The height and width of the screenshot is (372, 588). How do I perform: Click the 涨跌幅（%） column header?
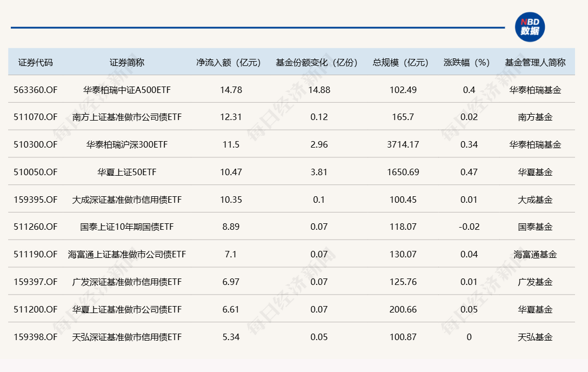click(x=469, y=62)
